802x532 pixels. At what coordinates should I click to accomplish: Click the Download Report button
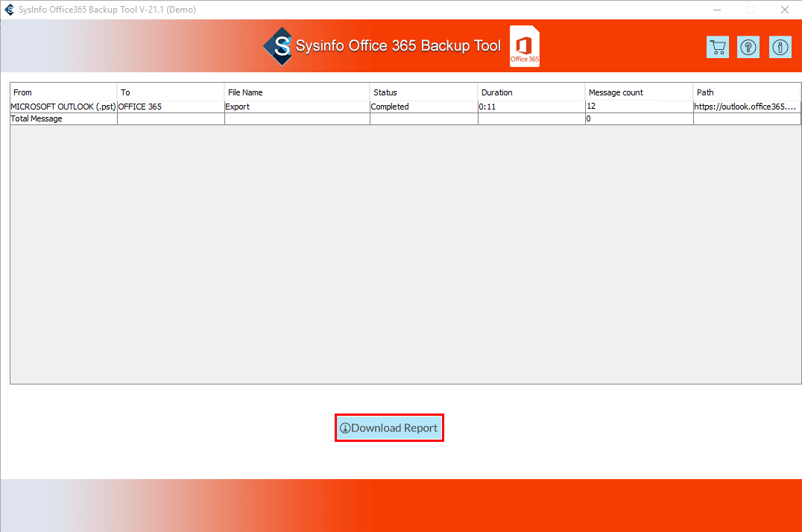[x=389, y=428]
